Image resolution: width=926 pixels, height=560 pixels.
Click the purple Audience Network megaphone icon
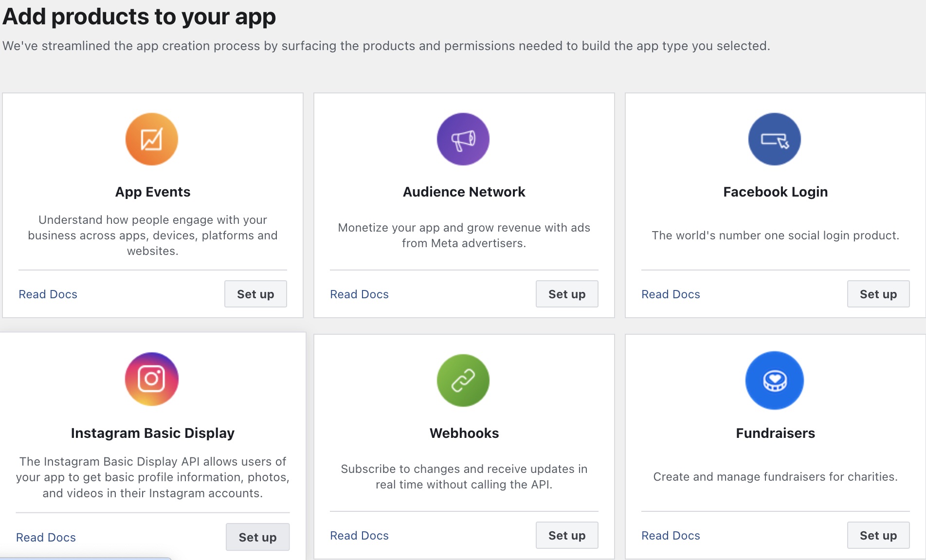463,140
